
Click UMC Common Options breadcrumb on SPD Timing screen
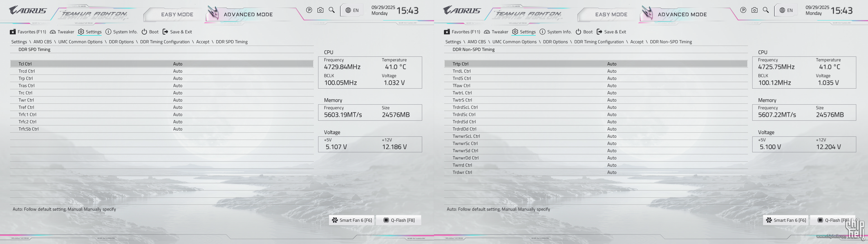click(80, 42)
